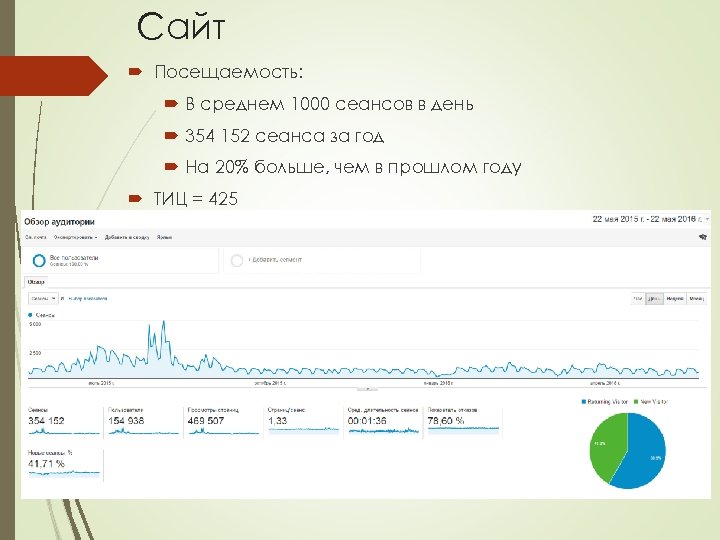Image resolution: width=720 pixels, height=540 pixels.
Task: Click the Все пользователи segment label
Action: click(73, 258)
